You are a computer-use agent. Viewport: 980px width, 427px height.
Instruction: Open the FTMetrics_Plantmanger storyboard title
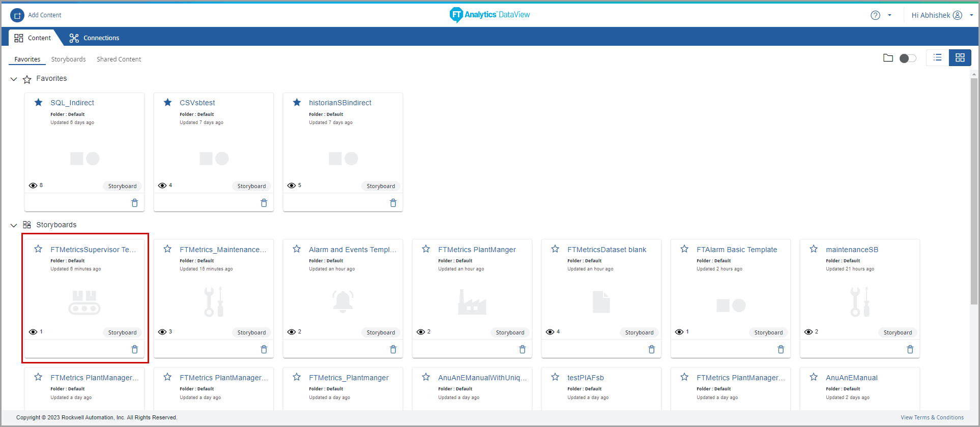coord(349,378)
